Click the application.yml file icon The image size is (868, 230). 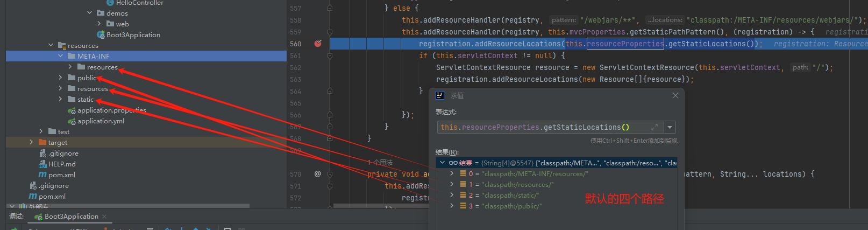(72, 121)
